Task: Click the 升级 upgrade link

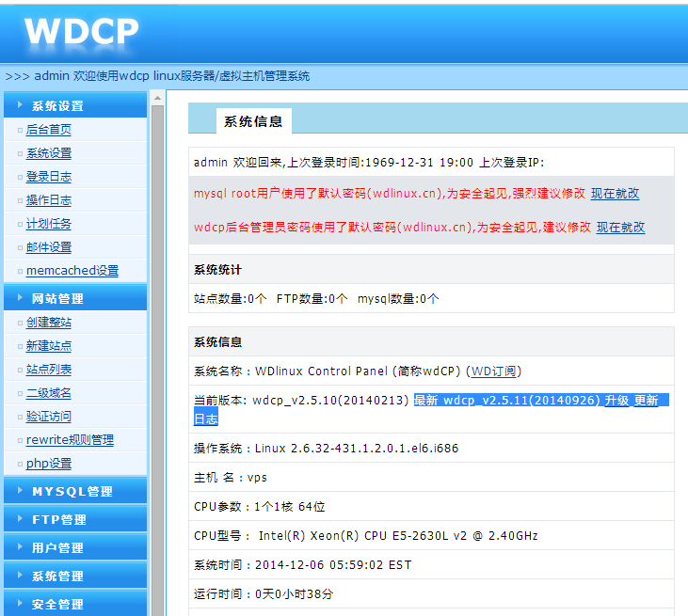Action: coord(616,401)
